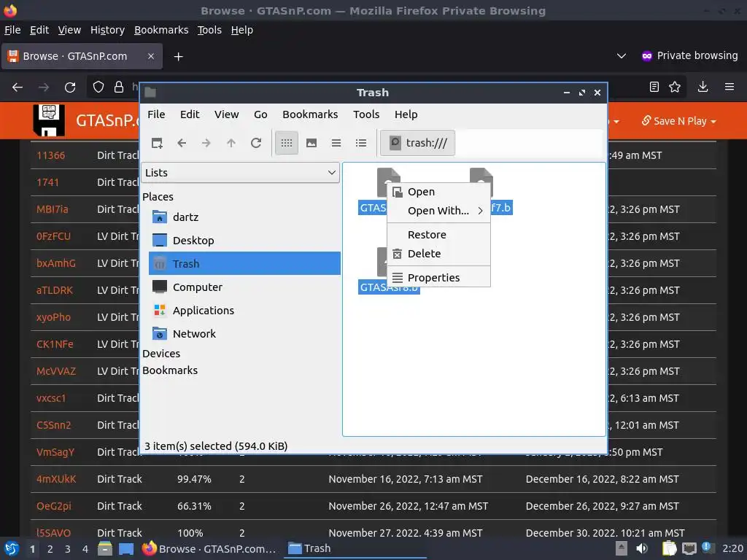The height and width of the screenshot is (560, 747).
Task: Open save link OeG2pi
Action: coord(54,506)
